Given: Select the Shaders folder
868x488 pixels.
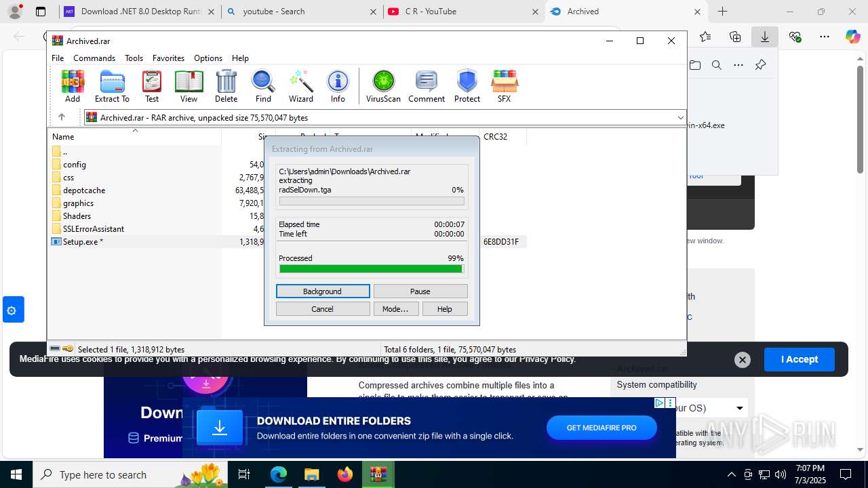Looking at the screenshot, I should click(77, 216).
